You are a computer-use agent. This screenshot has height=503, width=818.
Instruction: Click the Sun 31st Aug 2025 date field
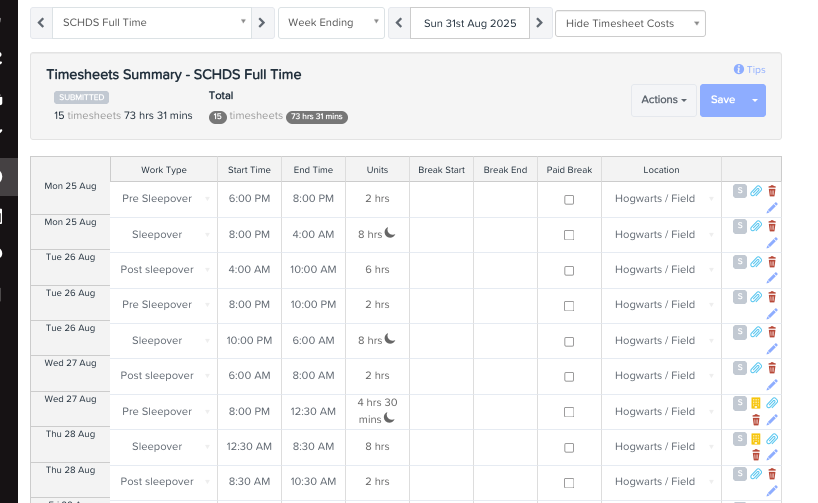pos(470,23)
